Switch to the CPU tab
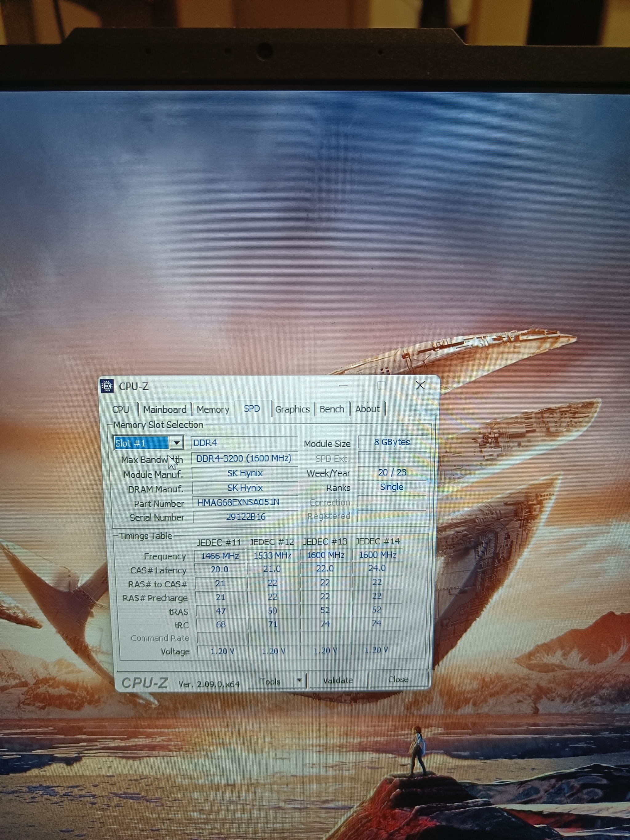The width and height of the screenshot is (630, 840). [x=121, y=410]
